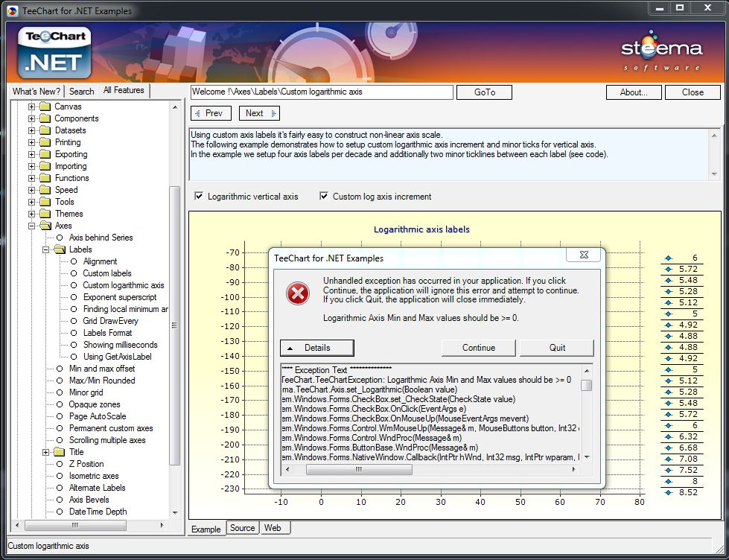Click the Printing folder icon
The height and width of the screenshot is (560, 729).
click(x=45, y=142)
